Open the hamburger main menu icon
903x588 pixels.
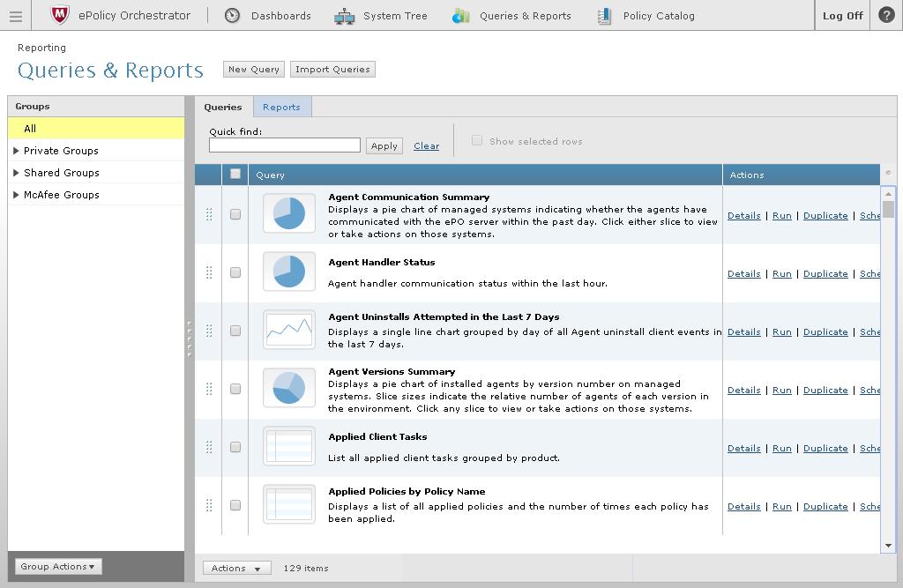(16, 16)
